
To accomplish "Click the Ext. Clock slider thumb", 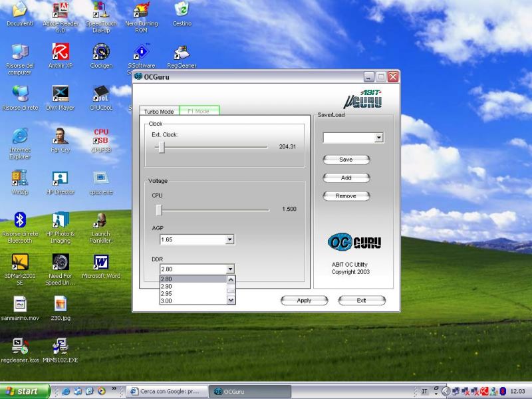I will click(162, 147).
